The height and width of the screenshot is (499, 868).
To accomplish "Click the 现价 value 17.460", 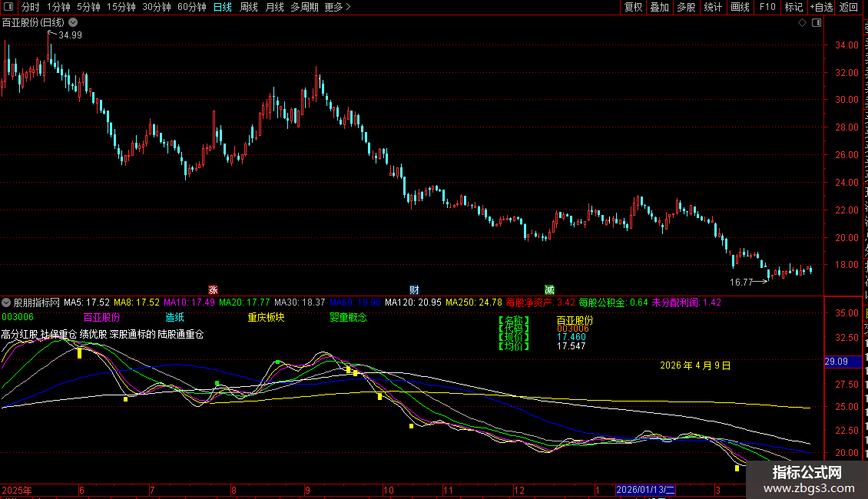I will (x=571, y=337).
